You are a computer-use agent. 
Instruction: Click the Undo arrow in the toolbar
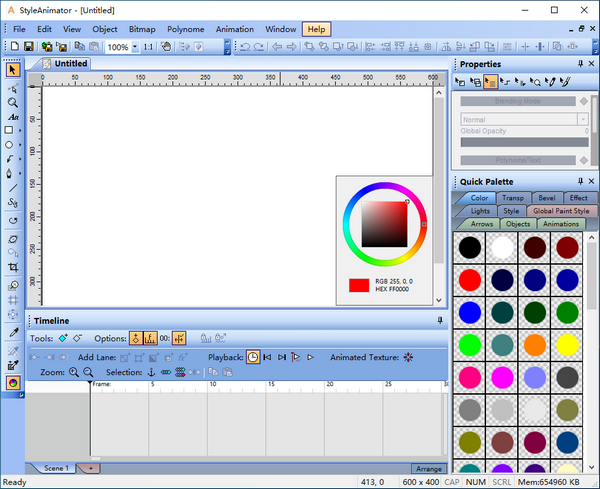(x=245, y=47)
